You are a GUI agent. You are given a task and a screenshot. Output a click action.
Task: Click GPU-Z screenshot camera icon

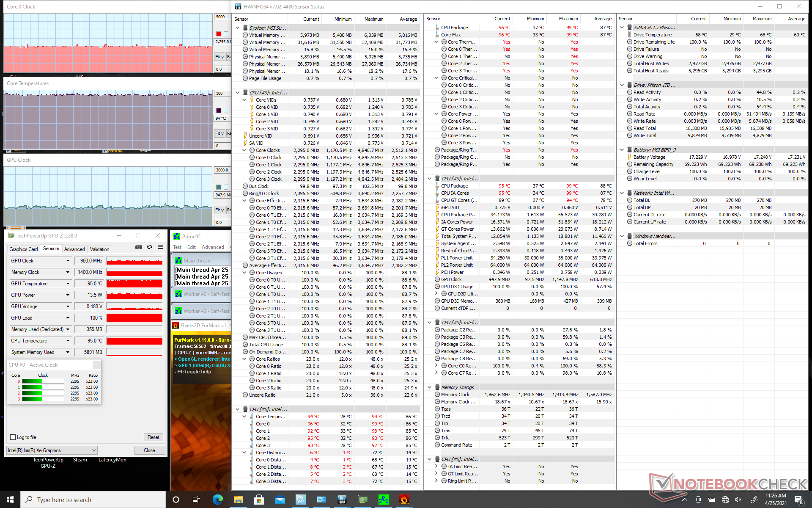[x=138, y=247]
